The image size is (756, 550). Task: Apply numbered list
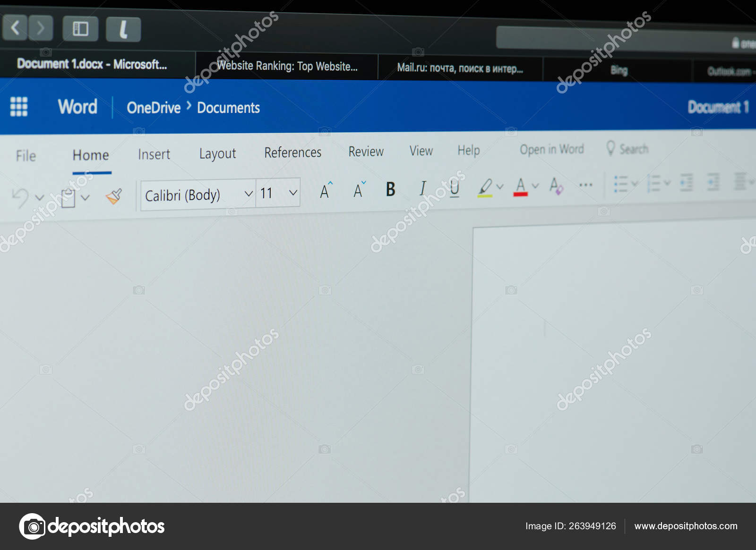(654, 183)
